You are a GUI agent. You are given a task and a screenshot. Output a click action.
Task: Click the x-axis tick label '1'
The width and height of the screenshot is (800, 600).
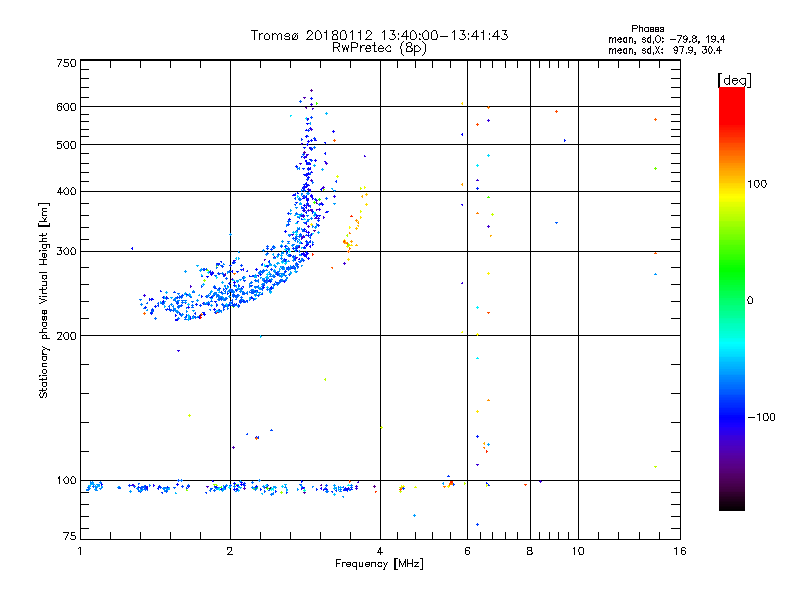[x=80, y=551]
